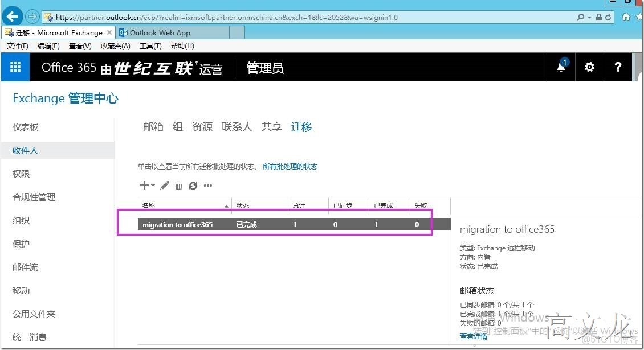Screen dimensions: 644x350
Task: Delete the migration batch with the trash icon
Action: coord(179,186)
